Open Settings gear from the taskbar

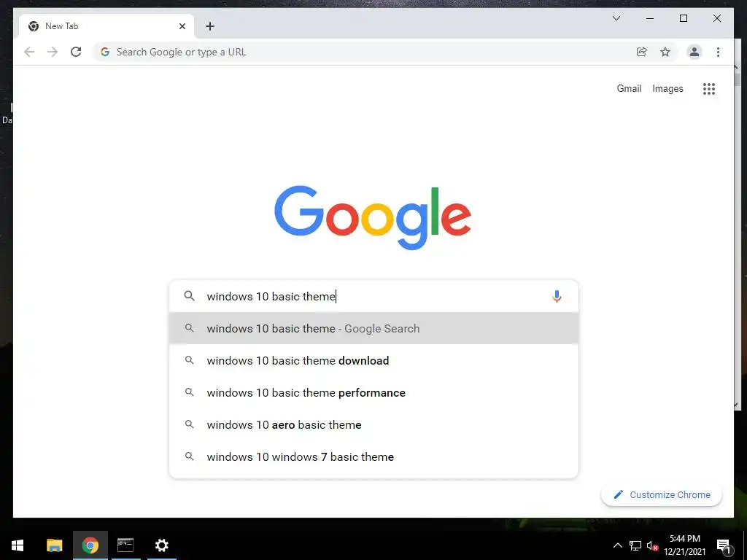161,545
